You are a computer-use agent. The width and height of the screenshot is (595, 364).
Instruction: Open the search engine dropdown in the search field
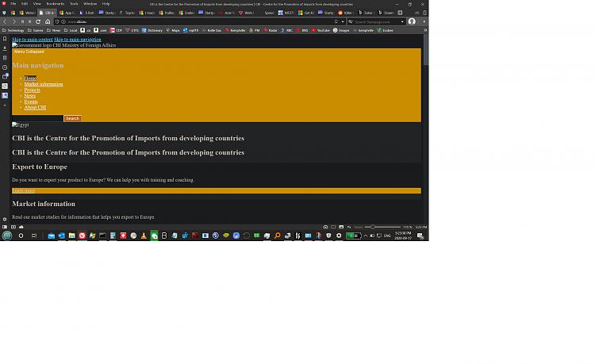[402, 21]
